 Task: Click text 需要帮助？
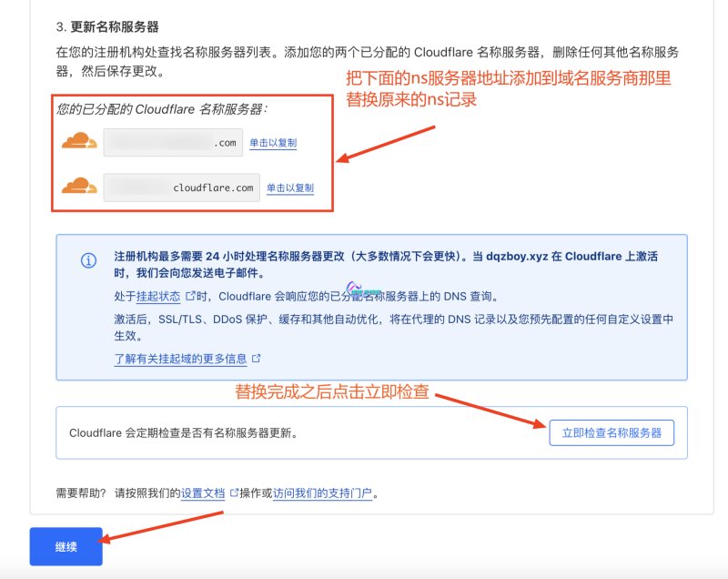point(81,493)
